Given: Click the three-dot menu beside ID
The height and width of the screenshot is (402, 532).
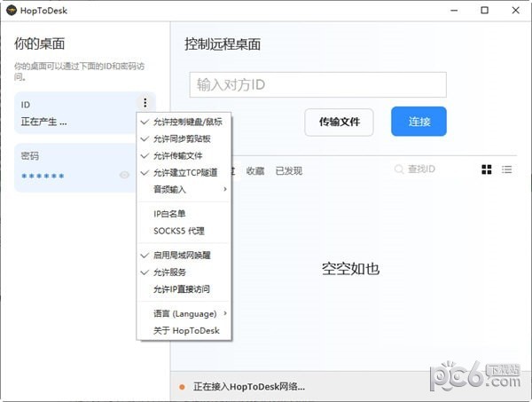Looking at the screenshot, I should [x=145, y=103].
